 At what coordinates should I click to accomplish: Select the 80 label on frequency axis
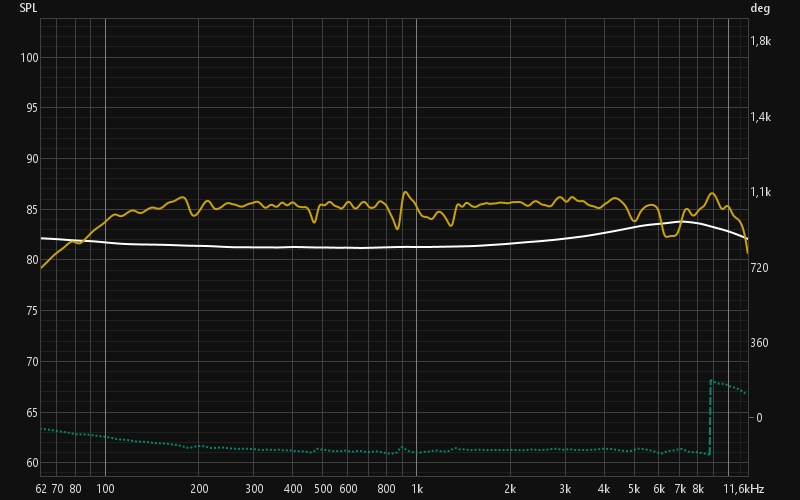[76, 489]
